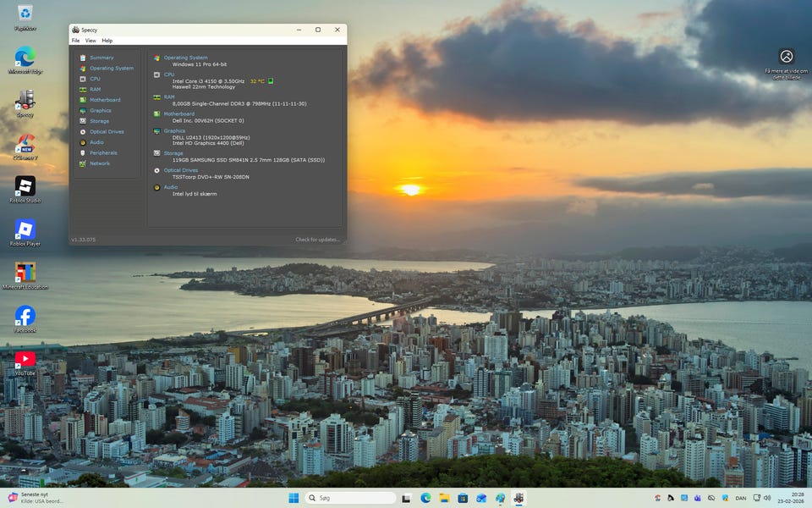Open Peripherals in the sidebar
Screen dimensions: 812x508
[x=103, y=152]
